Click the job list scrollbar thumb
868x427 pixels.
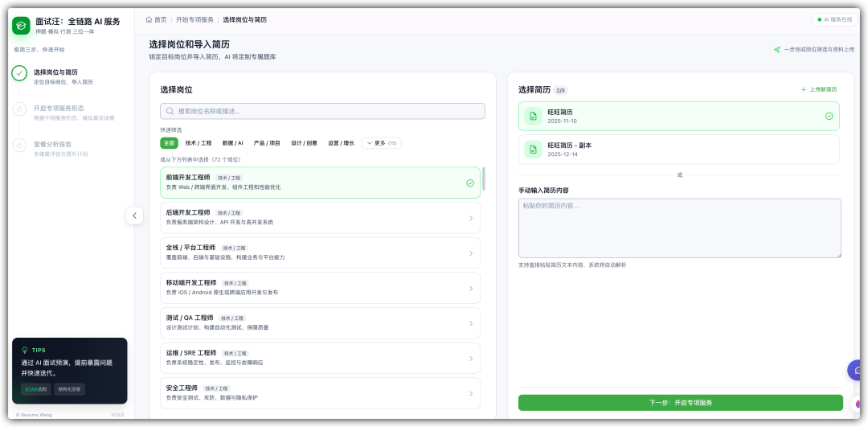click(484, 179)
